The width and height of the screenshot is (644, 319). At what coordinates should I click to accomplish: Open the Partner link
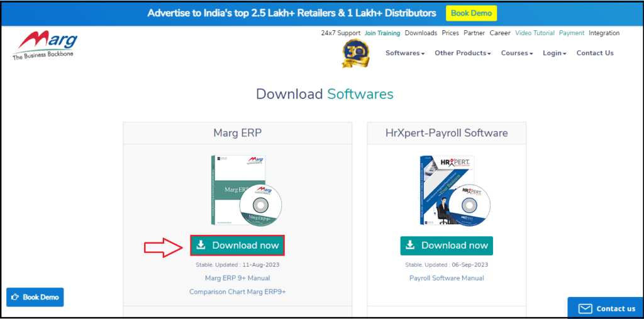point(474,33)
